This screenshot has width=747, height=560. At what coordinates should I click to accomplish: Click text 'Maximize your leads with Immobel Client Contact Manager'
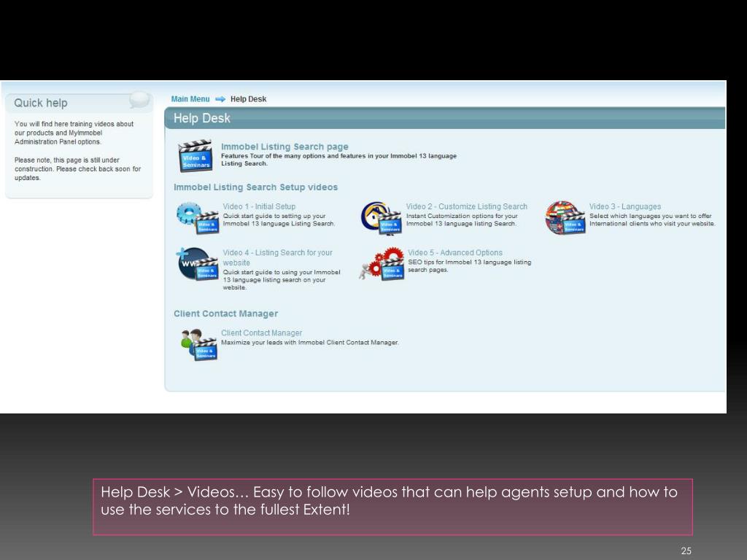point(309,343)
